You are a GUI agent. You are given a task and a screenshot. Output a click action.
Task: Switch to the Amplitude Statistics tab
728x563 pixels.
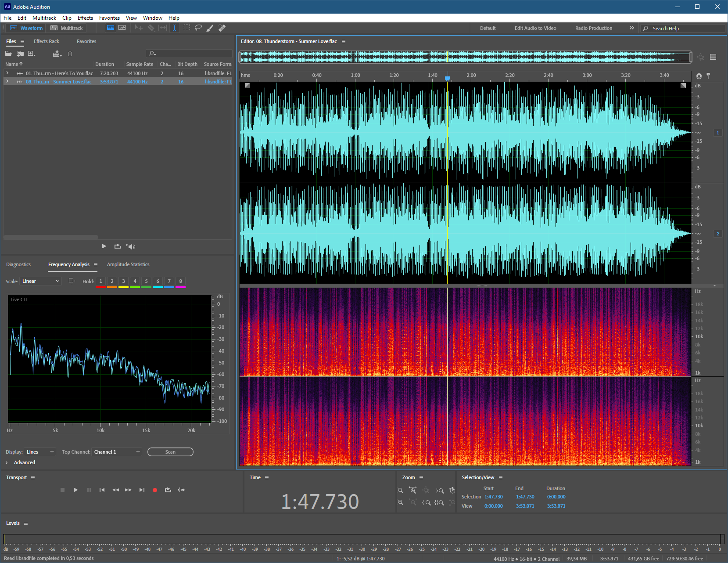coord(128,264)
